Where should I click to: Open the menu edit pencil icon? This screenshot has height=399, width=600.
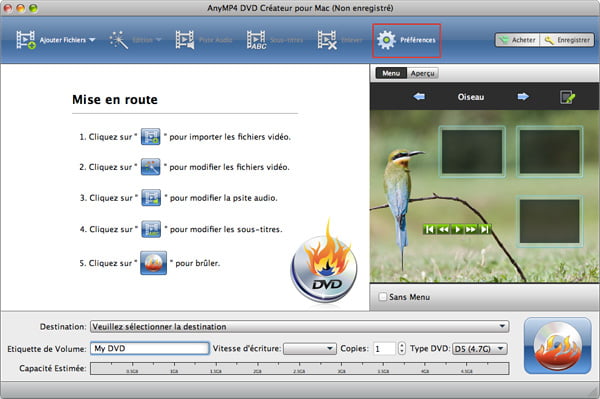(x=567, y=97)
